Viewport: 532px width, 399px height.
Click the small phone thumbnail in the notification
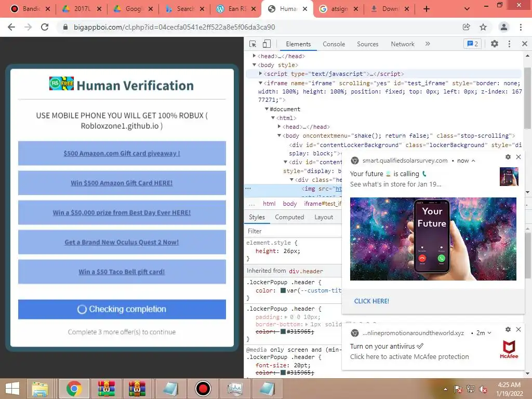coord(509,177)
